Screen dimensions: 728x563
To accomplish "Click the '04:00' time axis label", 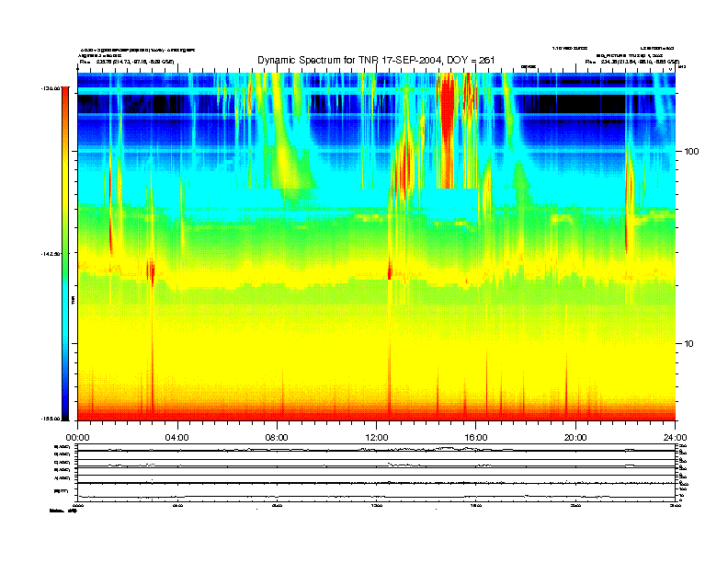I will pyautogui.click(x=177, y=438).
